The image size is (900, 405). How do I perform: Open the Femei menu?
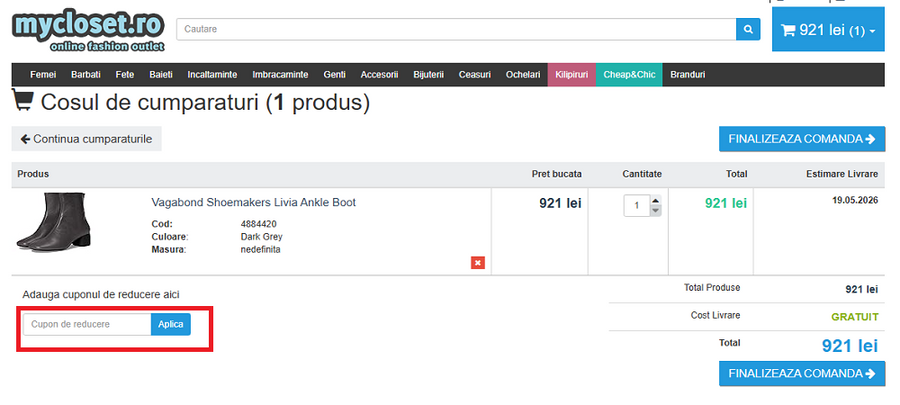[43, 75]
